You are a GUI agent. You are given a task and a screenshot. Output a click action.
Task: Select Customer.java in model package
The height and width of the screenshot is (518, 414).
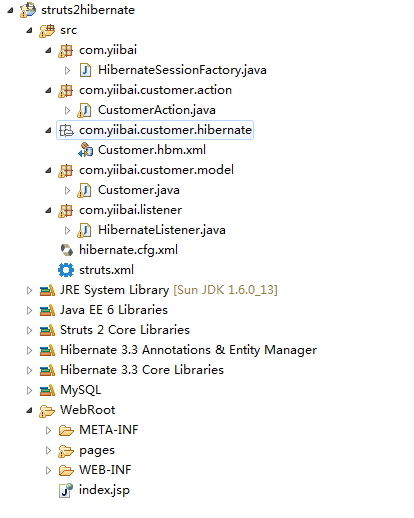139,190
